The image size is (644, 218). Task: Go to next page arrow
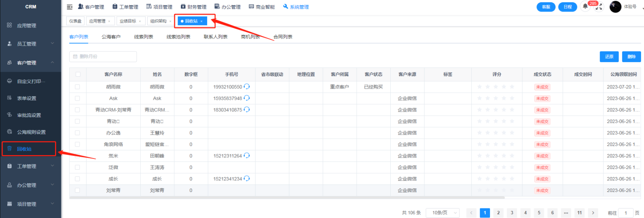(593, 213)
